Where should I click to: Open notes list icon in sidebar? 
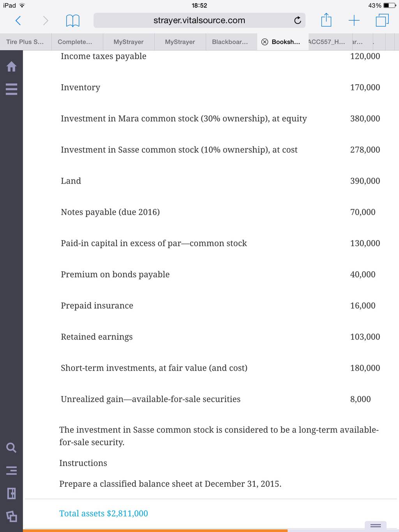(12, 470)
